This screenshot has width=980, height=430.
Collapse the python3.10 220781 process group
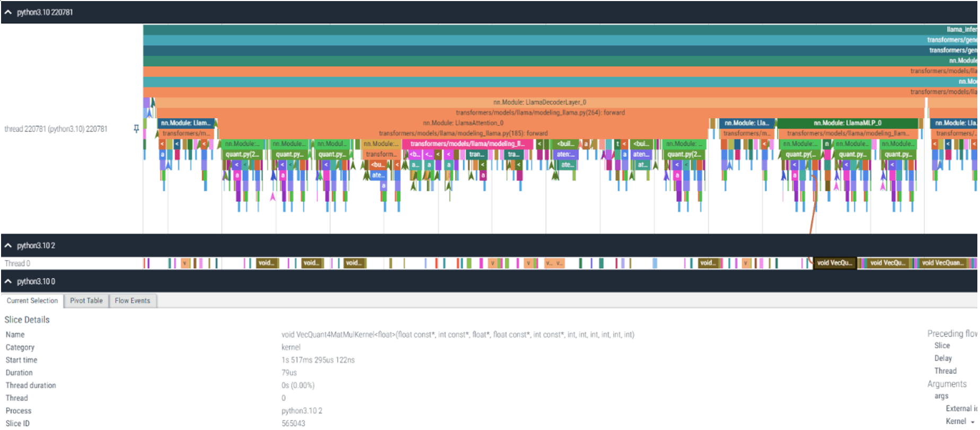pos(8,12)
